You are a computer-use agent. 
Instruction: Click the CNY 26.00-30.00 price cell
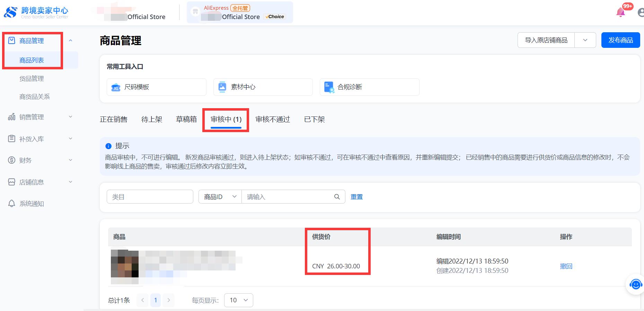pos(336,266)
